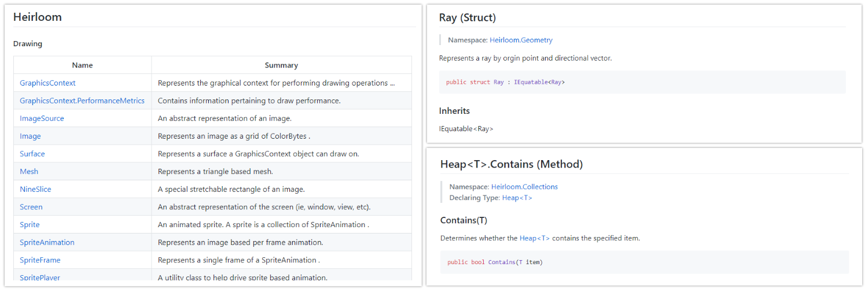Click the SpritePlayer link at the table bottom
Viewport: 868px width, 289px height.
tap(39, 277)
